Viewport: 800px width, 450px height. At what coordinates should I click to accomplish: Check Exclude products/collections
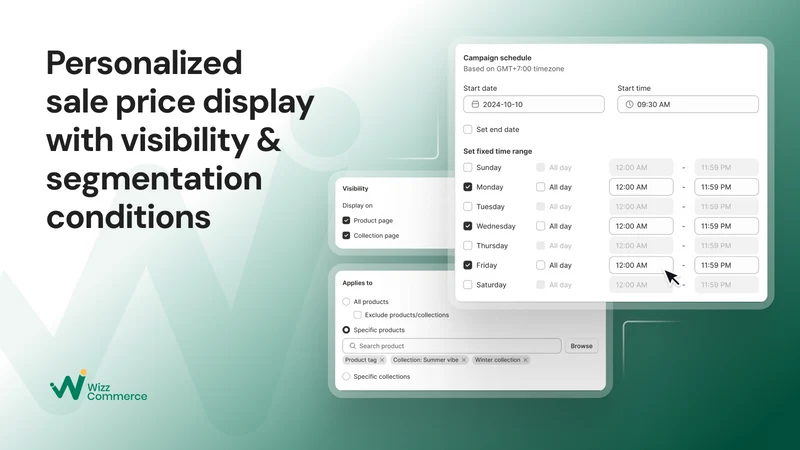[358, 315]
